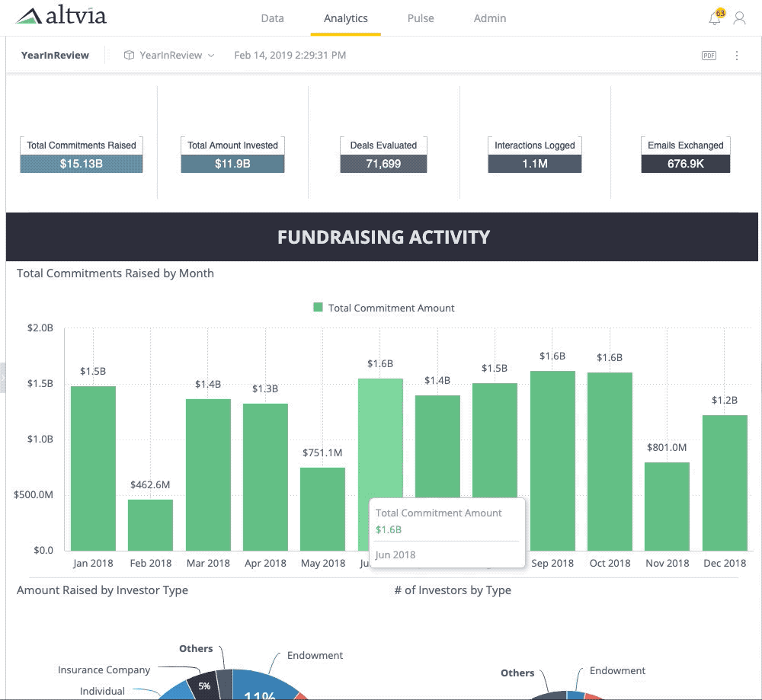Click the highlighted Jun 2018 bar

(x=380, y=437)
